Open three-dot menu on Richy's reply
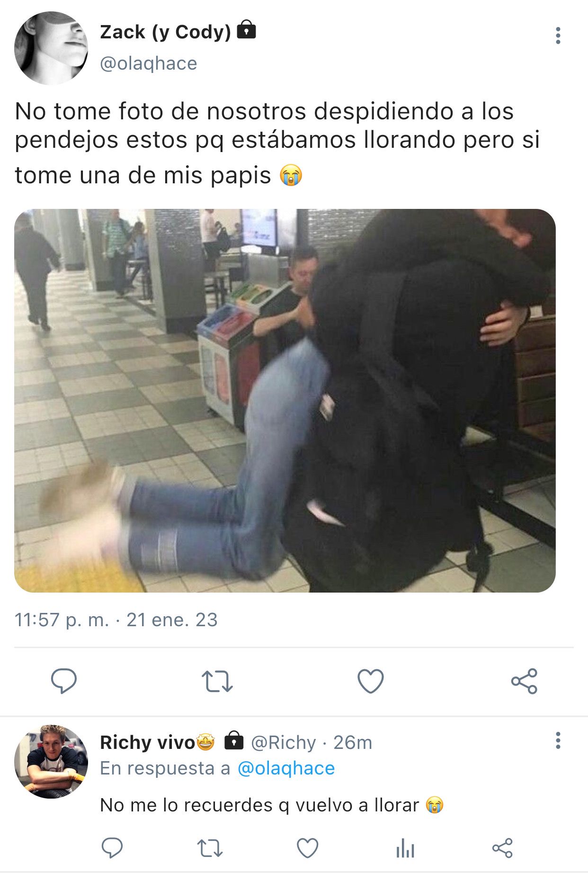Image resolution: width=588 pixels, height=873 pixels. tap(558, 740)
